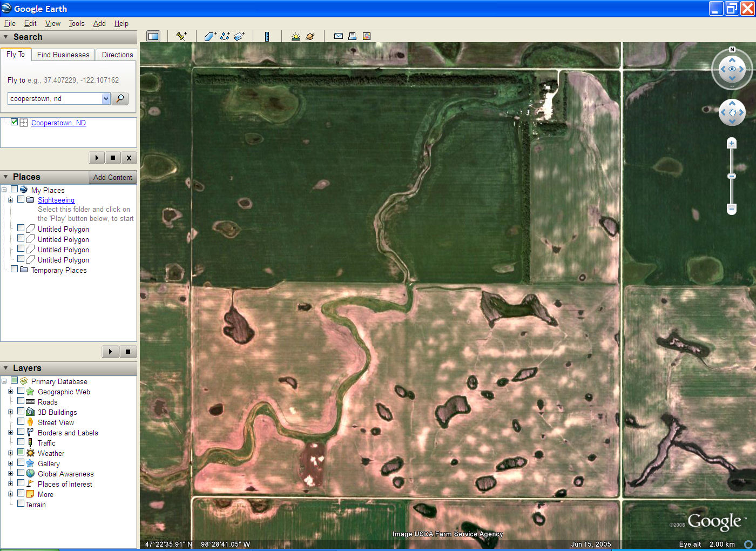756x551 pixels.
Task: Click the My Places globe icon
Action: (x=24, y=190)
